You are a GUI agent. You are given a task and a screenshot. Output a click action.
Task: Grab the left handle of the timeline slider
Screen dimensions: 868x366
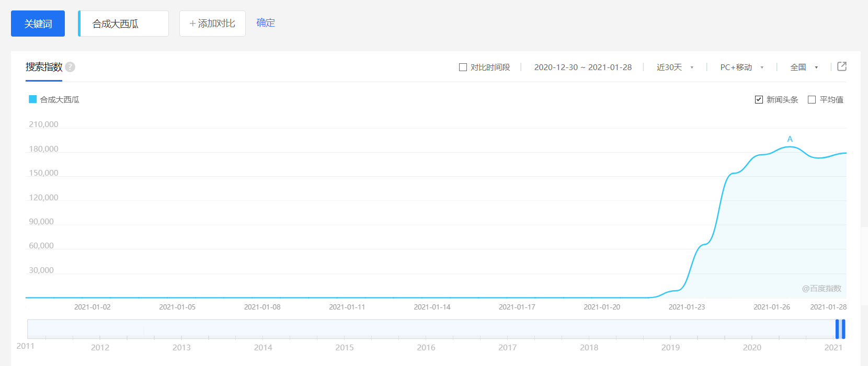click(x=837, y=329)
